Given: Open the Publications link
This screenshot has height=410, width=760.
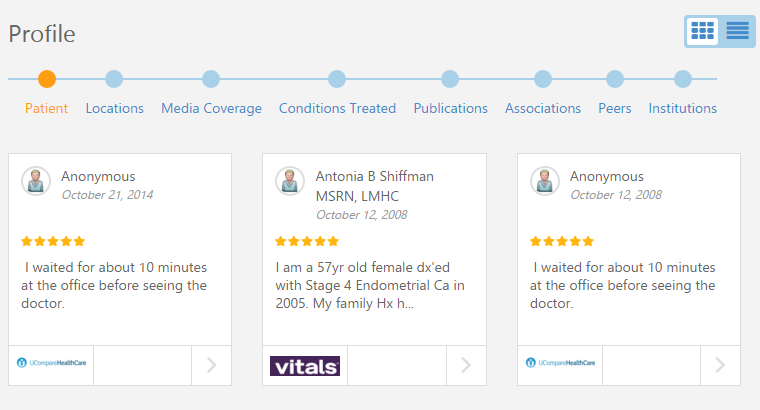Looking at the screenshot, I should tap(450, 108).
